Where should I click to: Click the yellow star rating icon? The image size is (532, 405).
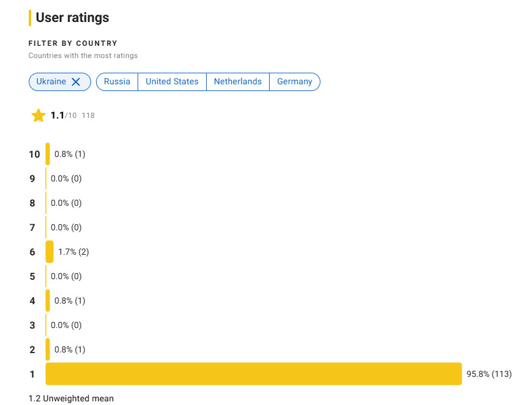click(39, 115)
